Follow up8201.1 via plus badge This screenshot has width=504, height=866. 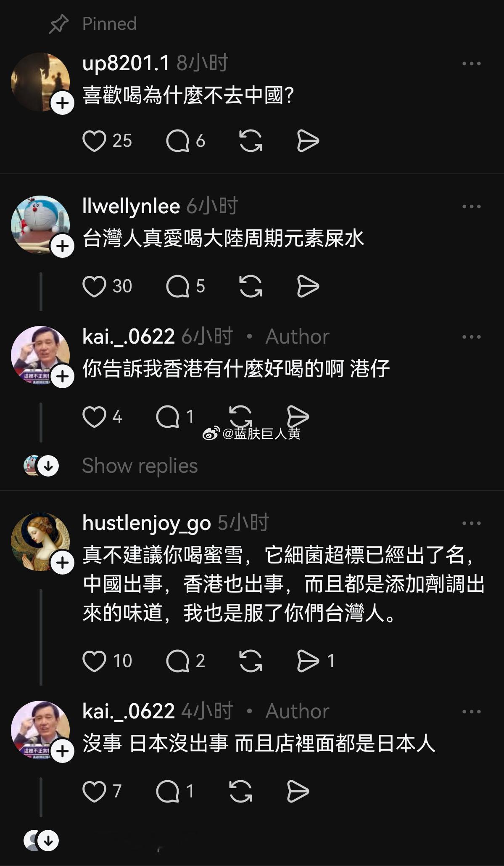pyautogui.click(x=63, y=103)
